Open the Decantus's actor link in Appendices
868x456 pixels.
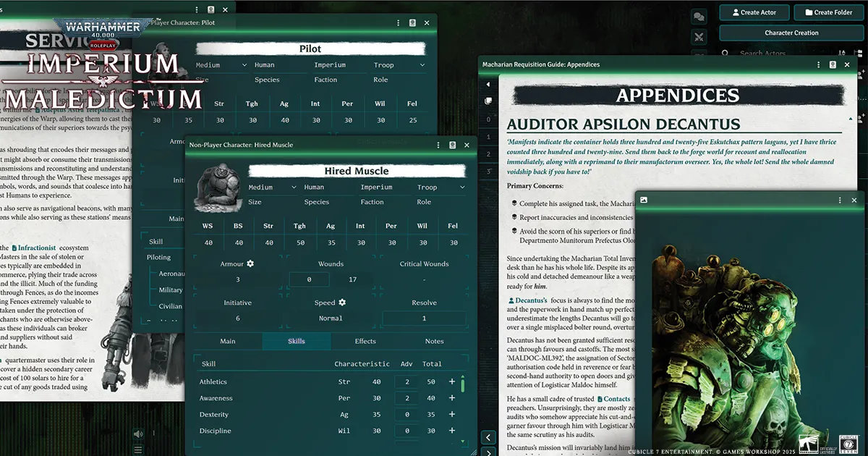pos(527,300)
